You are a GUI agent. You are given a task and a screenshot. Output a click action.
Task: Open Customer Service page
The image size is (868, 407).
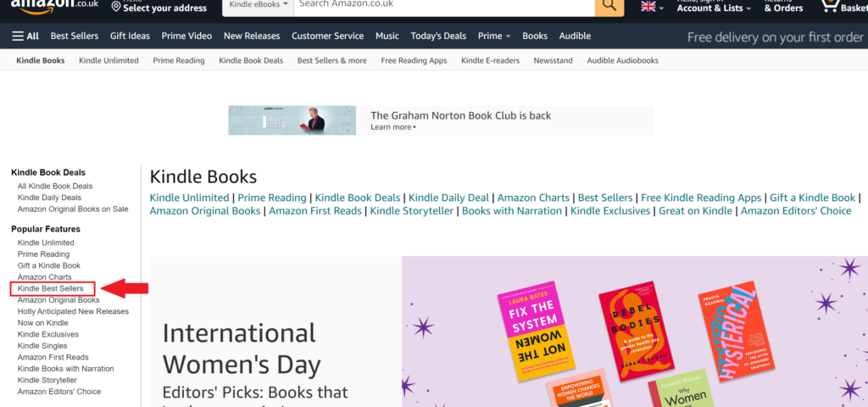tap(328, 36)
